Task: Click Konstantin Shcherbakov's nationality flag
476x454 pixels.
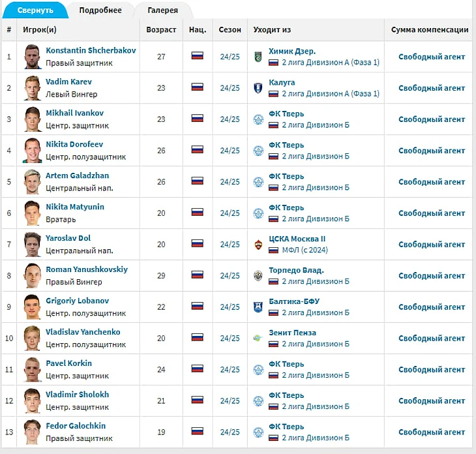Action: coord(198,56)
